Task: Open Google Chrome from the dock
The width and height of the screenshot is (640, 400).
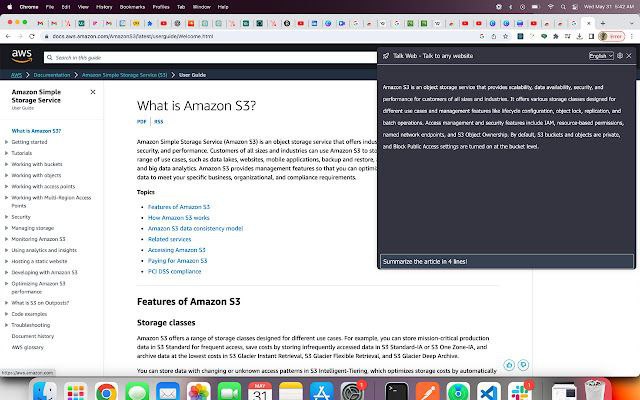Action: coord(106,392)
